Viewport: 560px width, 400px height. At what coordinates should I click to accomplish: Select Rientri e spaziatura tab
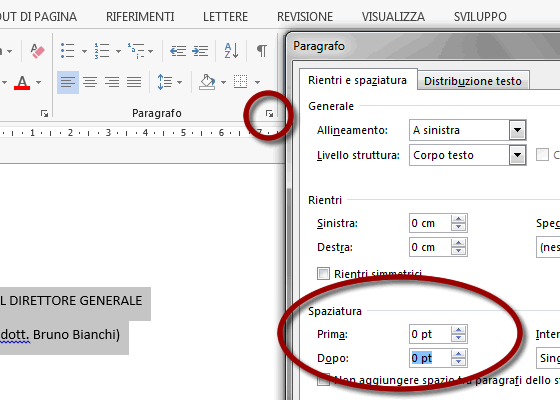(358, 80)
